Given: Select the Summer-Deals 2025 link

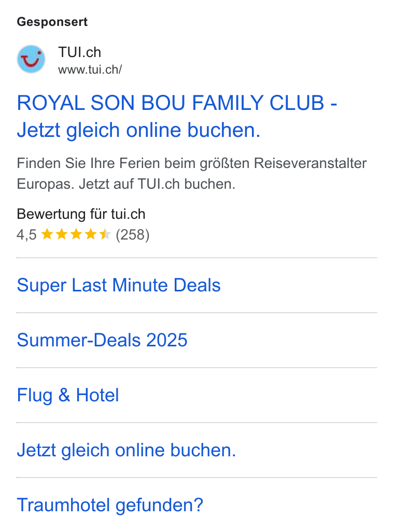Looking at the screenshot, I should tap(102, 340).
